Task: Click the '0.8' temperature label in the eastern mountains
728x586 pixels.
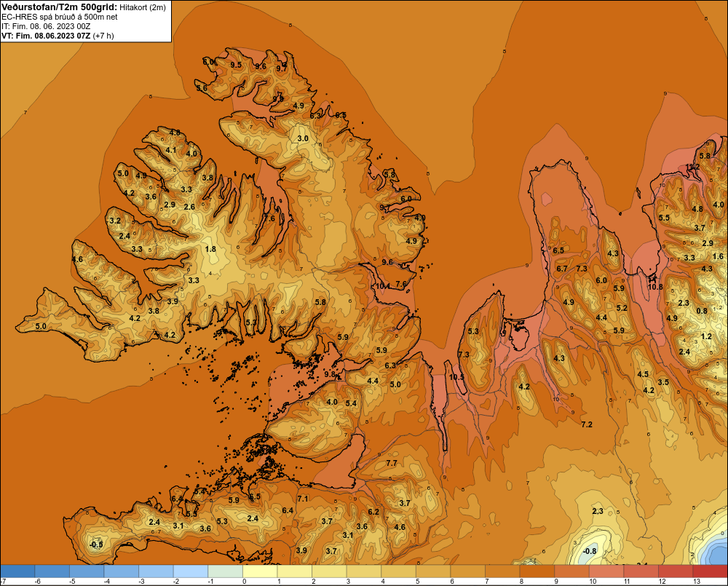Action: point(702,311)
